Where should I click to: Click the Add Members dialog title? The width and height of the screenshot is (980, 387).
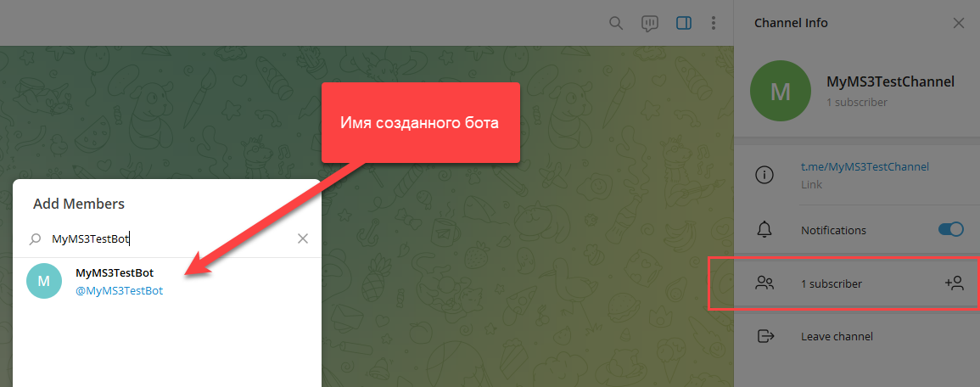(x=79, y=203)
